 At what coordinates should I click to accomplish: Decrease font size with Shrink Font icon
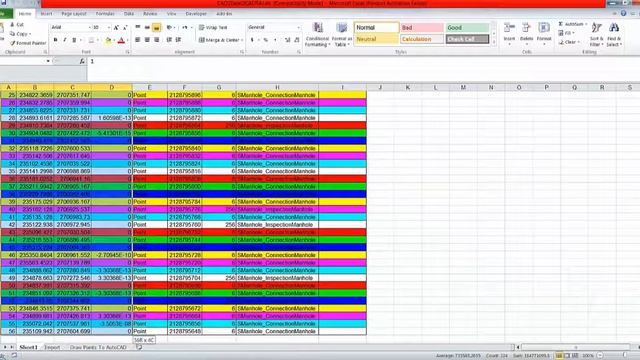pos(125,27)
